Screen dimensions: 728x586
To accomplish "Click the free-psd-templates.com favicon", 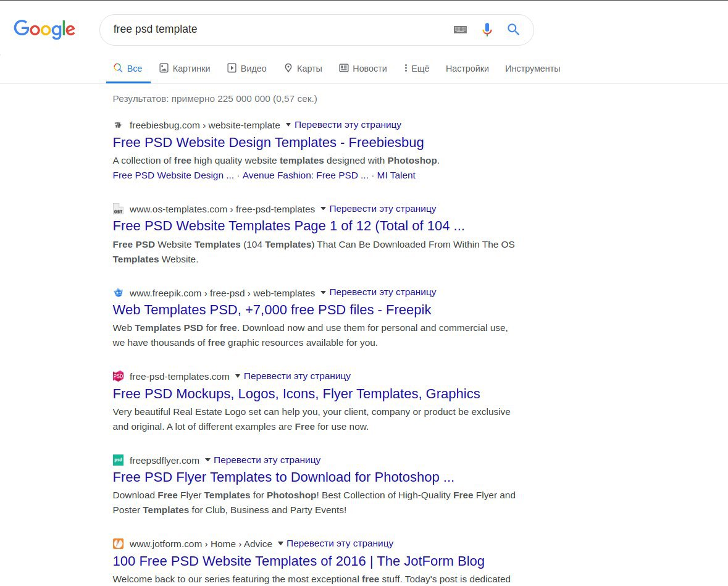I will point(118,376).
